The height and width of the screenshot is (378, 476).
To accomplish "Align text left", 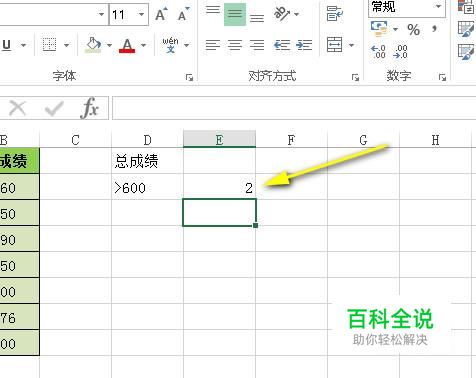I will pyautogui.click(x=213, y=45).
